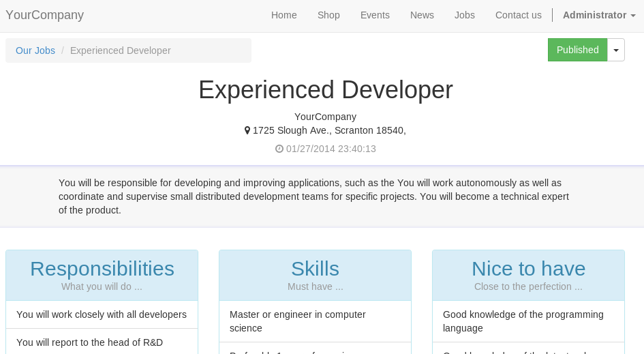The image size is (644, 354).
Task: Click the clock icon before the date
Action: point(279,149)
